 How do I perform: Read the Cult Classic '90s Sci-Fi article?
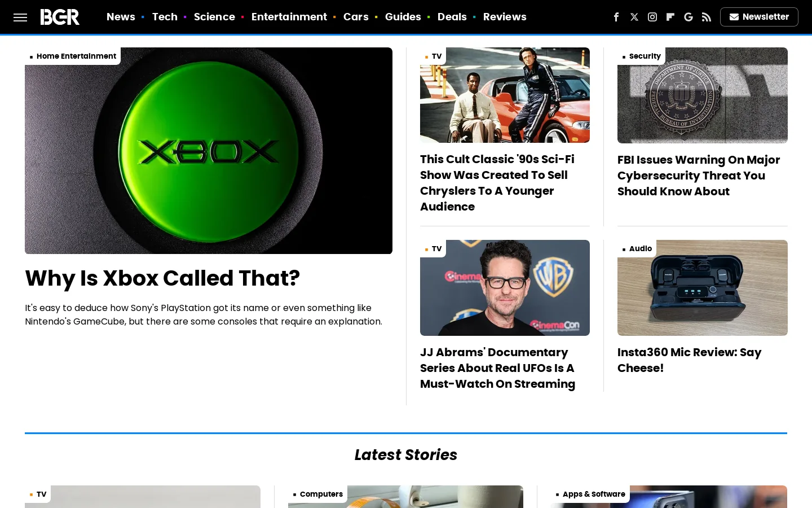click(497, 183)
